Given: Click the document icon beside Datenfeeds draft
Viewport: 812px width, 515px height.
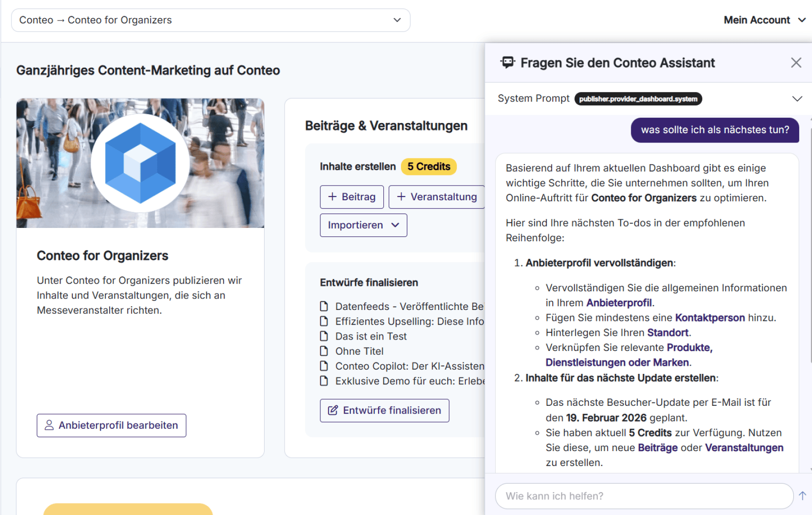Looking at the screenshot, I should [324, 306].
